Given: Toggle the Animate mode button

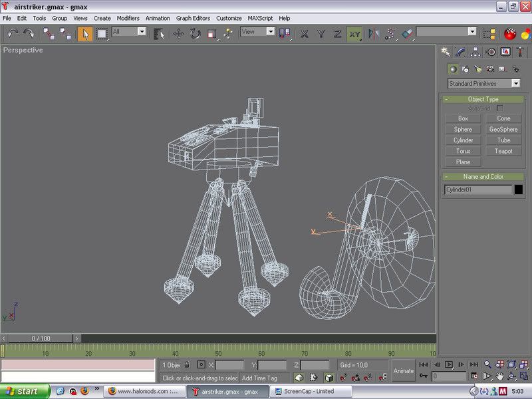Looking at the screenshot, I should click(404, 371).
